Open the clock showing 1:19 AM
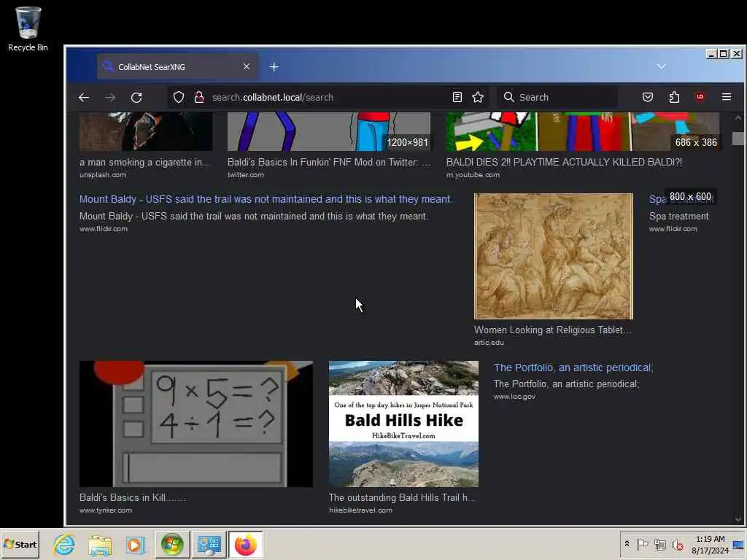Screen dimensions: 747x560 (x=711, y=544)
